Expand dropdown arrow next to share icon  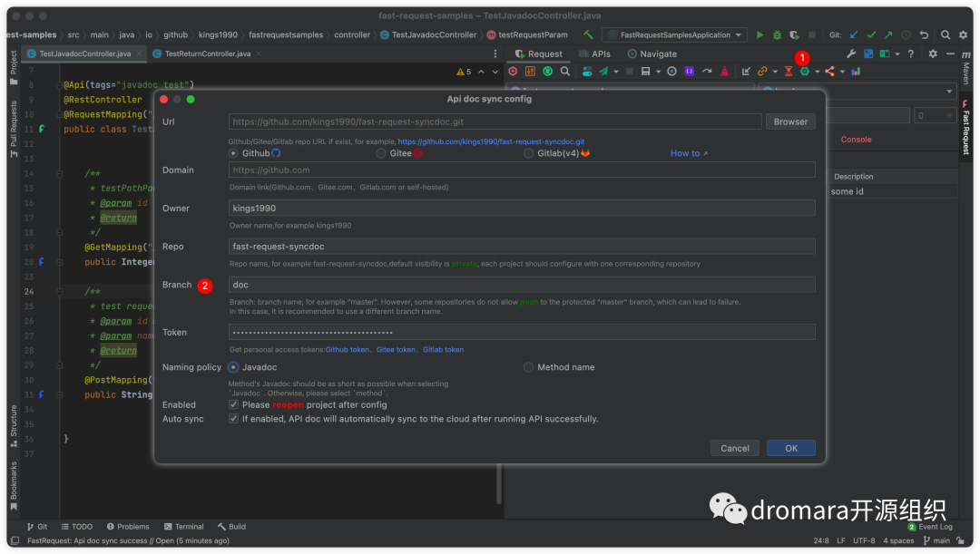click(842, 72)
